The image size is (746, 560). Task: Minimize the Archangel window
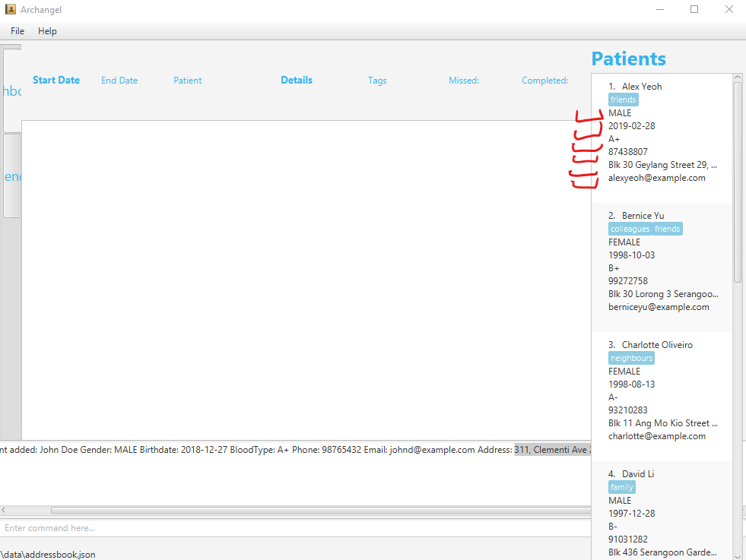(660, 10)
